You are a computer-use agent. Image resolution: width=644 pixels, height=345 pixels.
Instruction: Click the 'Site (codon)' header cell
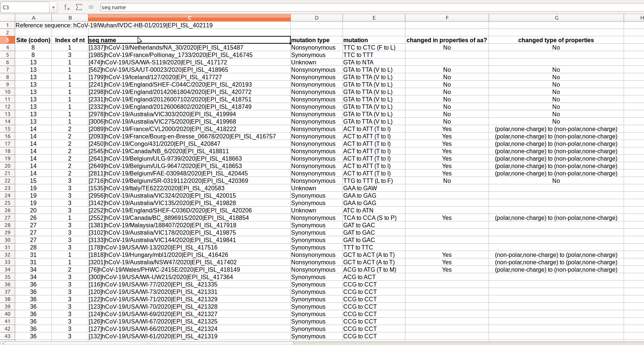pos(33,40)
